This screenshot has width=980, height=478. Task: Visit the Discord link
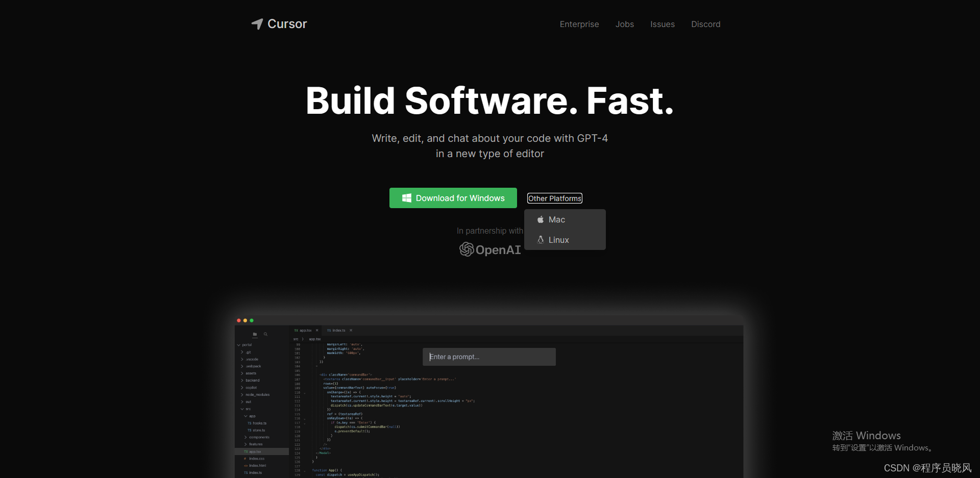click(706, 24)
